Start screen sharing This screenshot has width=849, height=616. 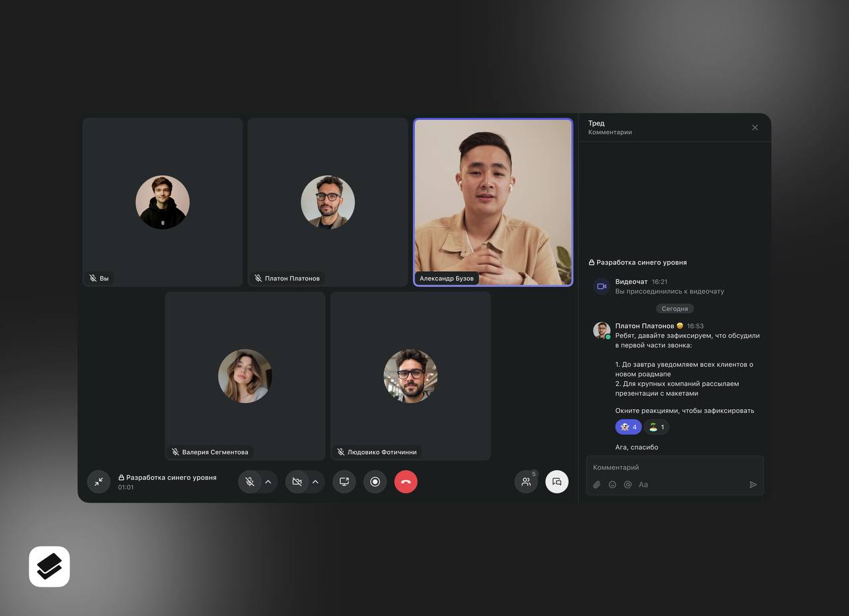[x=344, y=481]
